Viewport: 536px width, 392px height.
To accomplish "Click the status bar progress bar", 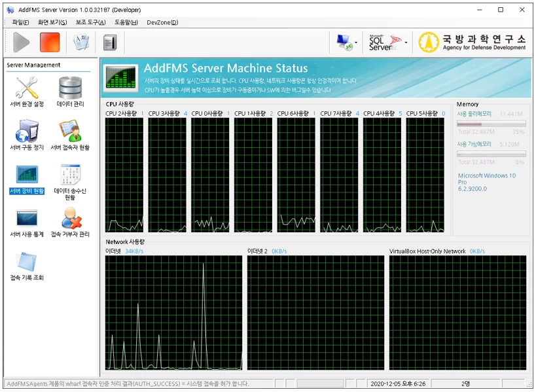I will pos(320,383).
